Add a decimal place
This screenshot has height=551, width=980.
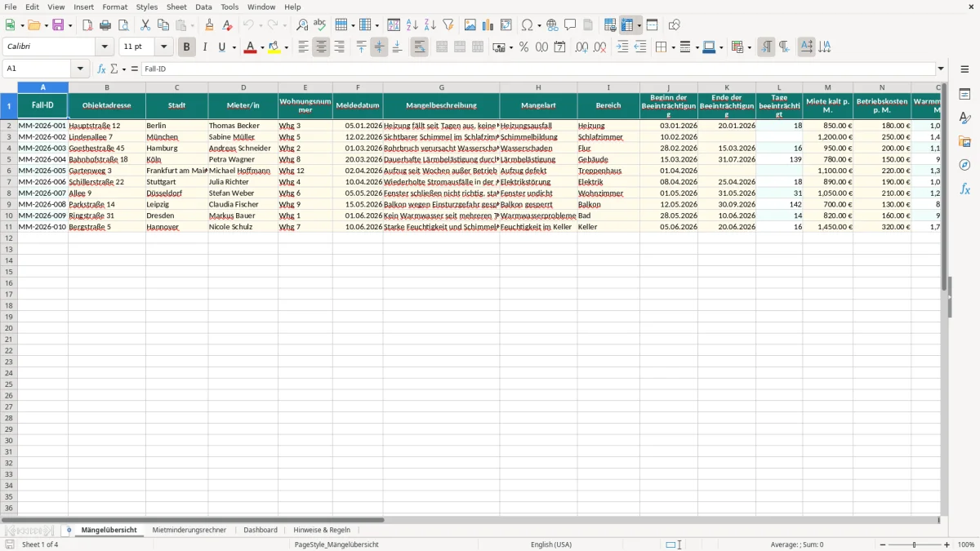(x=581, y=47)
